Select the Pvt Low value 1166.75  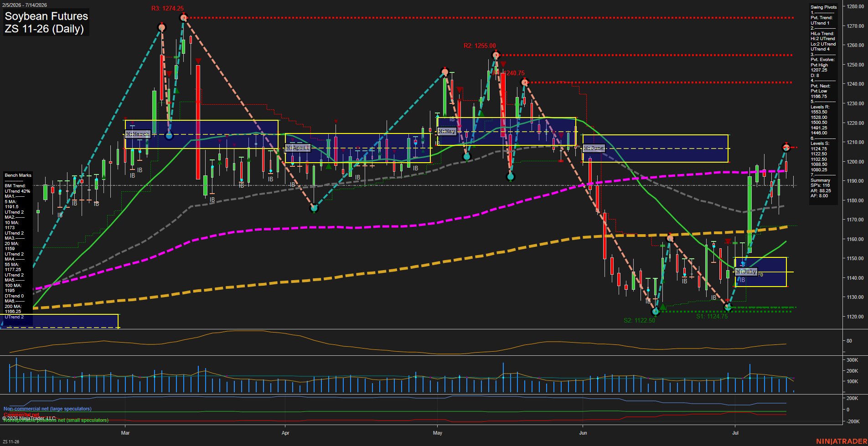coord(819,97)
